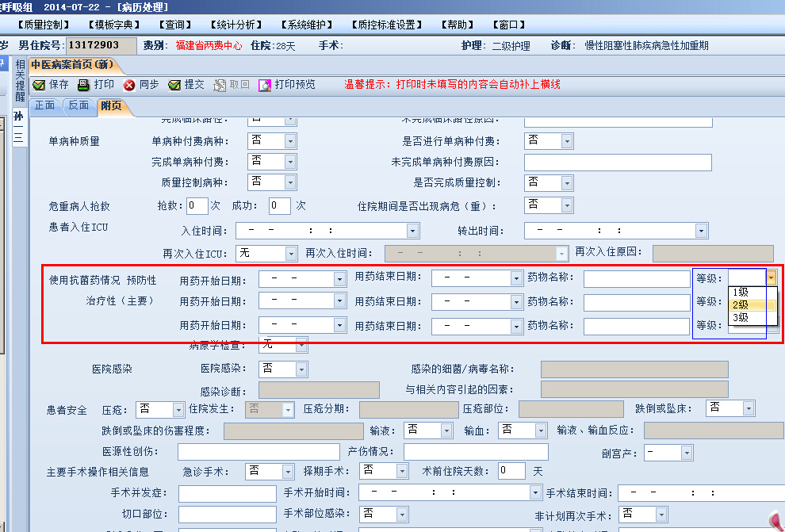Open the 治疗性(主要) 用药开始日期 date dropdown
785x532 pixels.
(339, 300)
